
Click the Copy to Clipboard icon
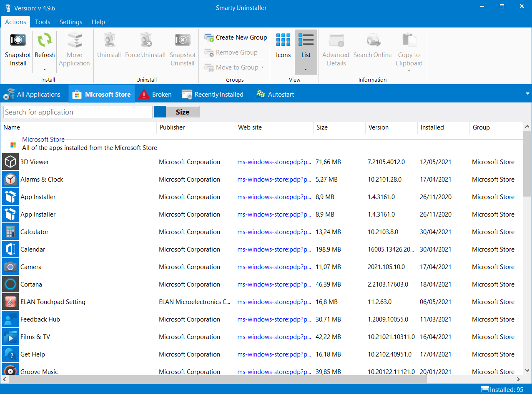coord(409,40)
